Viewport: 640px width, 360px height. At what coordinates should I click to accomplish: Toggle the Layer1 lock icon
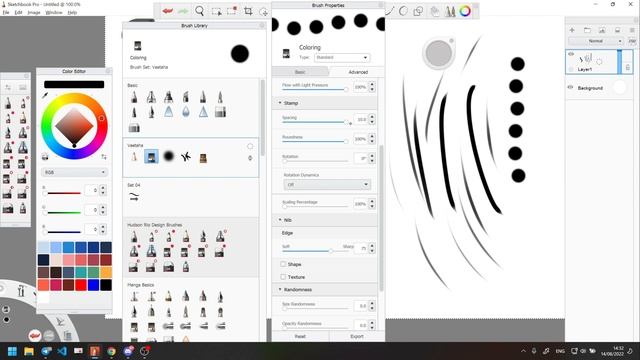pos(628,67)
